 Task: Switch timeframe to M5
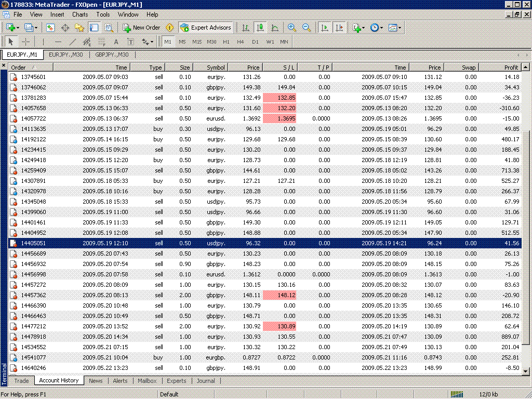[182, 42]
